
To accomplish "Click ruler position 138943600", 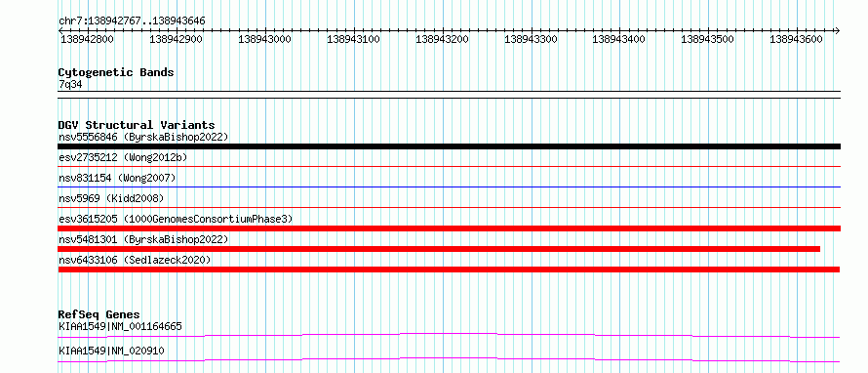I will [x=796, y=39].
